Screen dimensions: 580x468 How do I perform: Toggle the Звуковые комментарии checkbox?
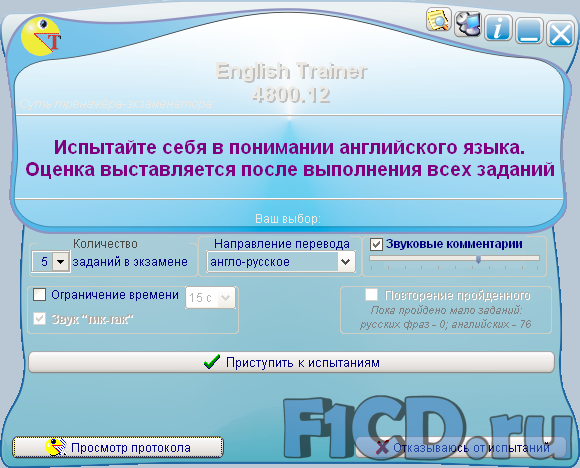(376, 244)
